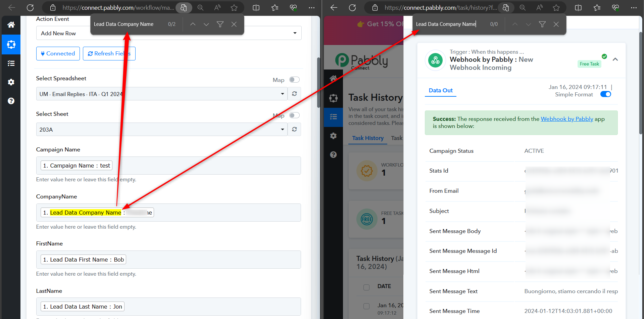Open find filter options in task history window
Screen dimensions: 644x319
[542, 24]
